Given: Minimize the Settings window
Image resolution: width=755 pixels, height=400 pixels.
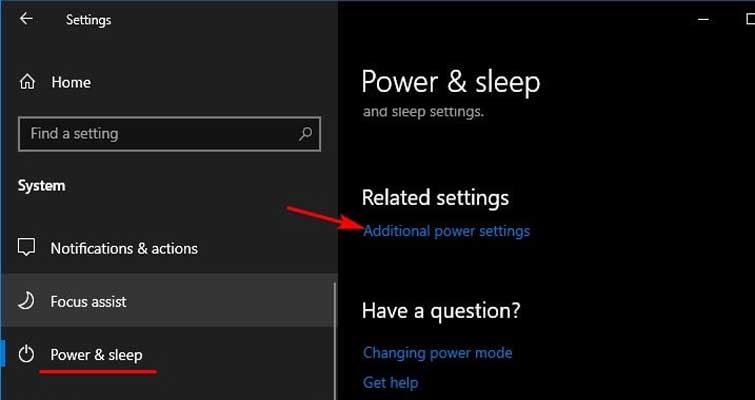Looking at the screenshot, I should (x=703, y=19).
